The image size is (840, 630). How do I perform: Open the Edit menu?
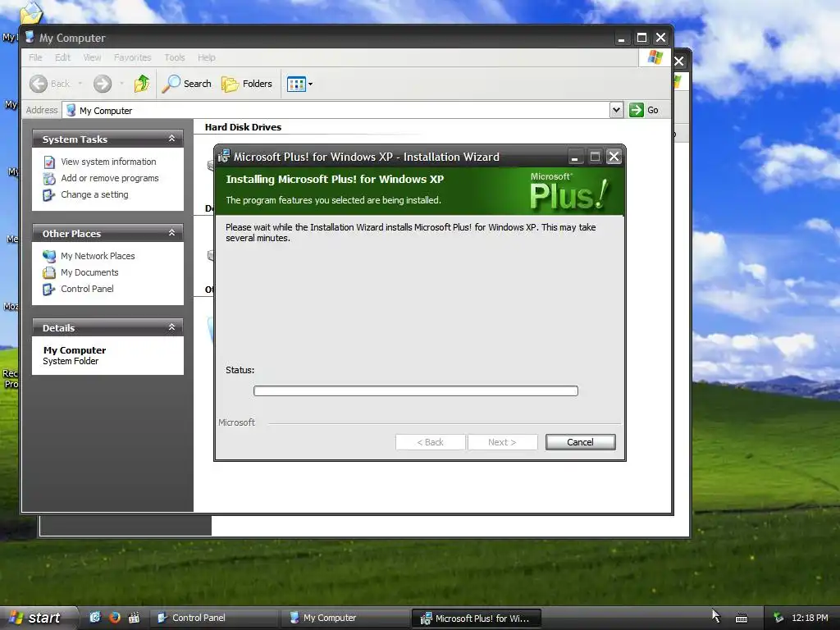pyautogui.click(x=62, y=57)
